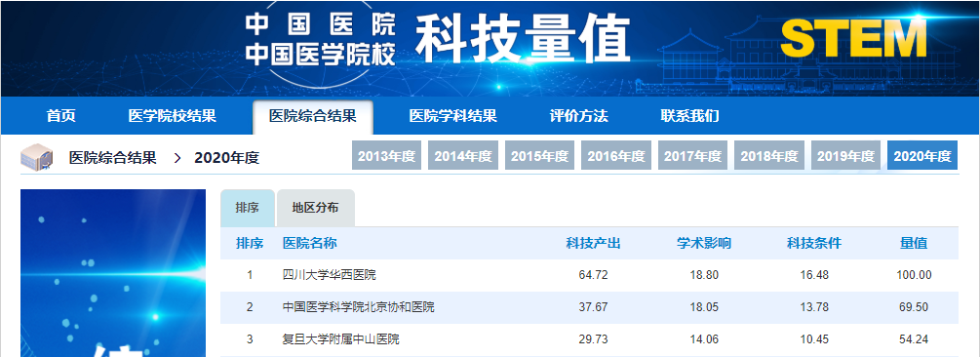View the 2015年度 results
The width and height of the screenshot is (980, 357).
[x=539, y=156]
